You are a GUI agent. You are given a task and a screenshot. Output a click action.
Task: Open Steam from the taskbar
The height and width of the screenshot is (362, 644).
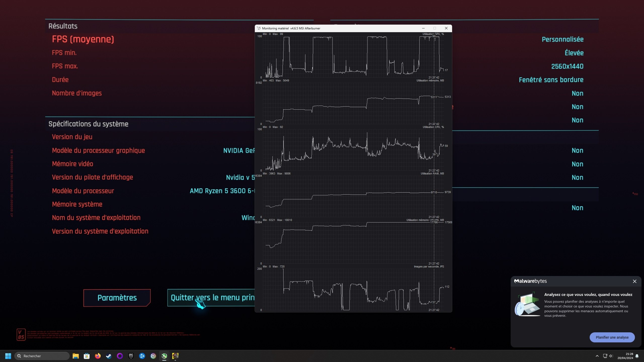click(x=109, y=356)
